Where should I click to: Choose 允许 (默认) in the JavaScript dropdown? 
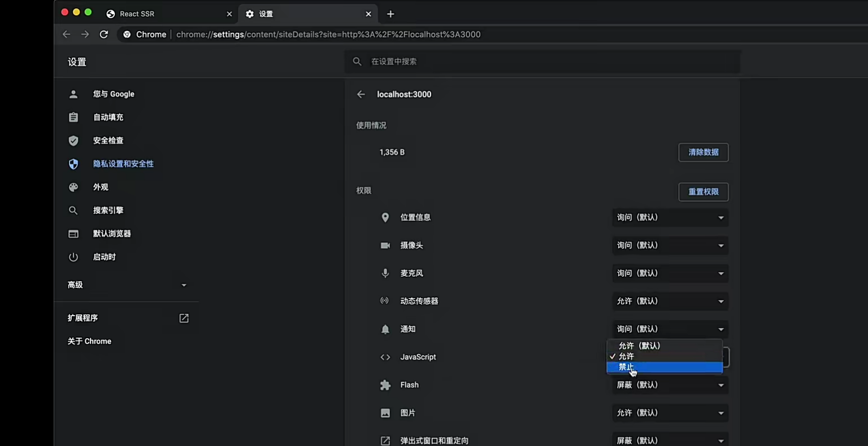pyautogui.click(x=664, y=346)
